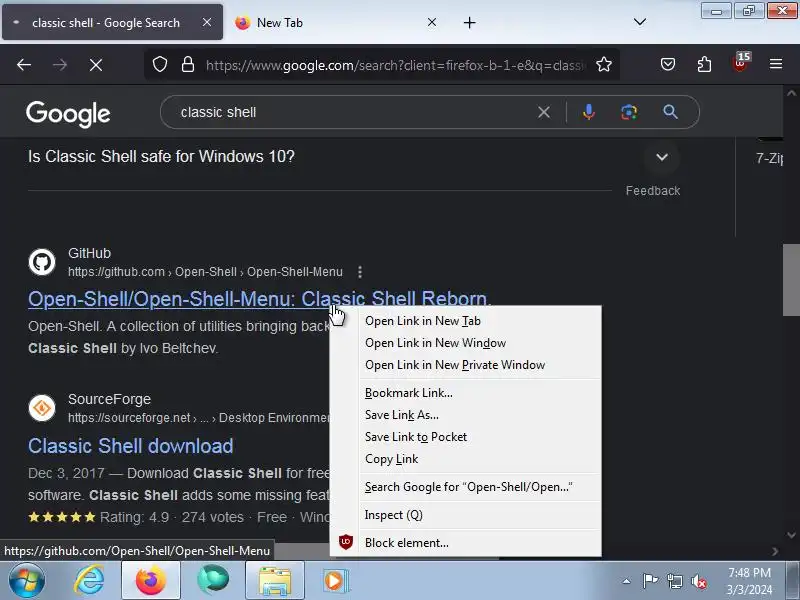
Task: Click the muted volume tray icon
Action: (x=698, y=581)
